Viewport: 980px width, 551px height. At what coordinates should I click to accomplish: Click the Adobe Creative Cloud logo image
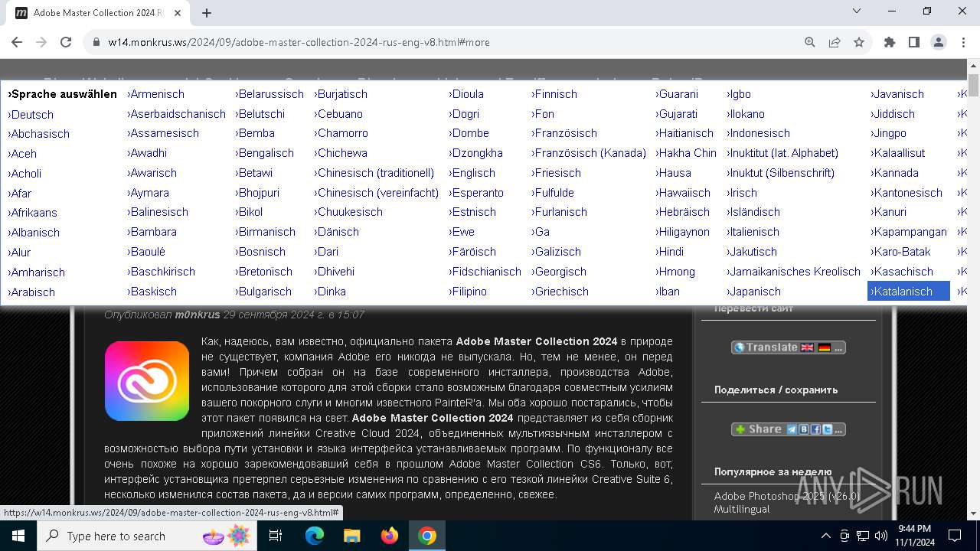(147, 381)
